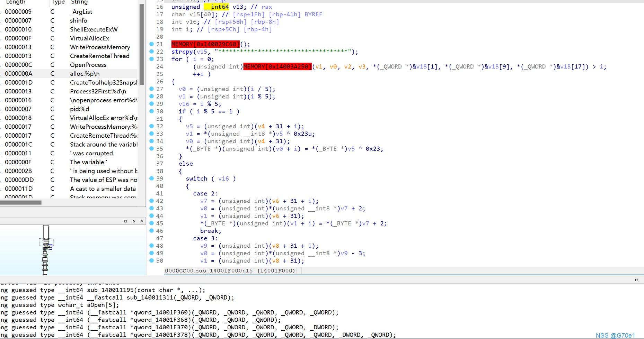Click highlighted MEMORY[0x14003A250] call
This screenshot has width=644, height=339.
click(277, 66)
